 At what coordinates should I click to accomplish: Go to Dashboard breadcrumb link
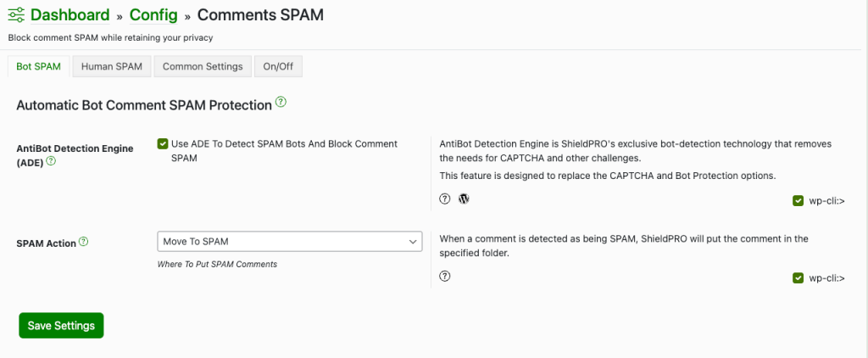click(70, 15)
